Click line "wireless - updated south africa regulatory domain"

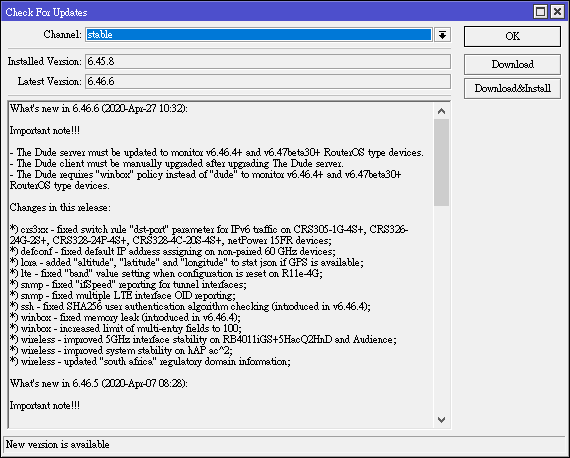150,362
